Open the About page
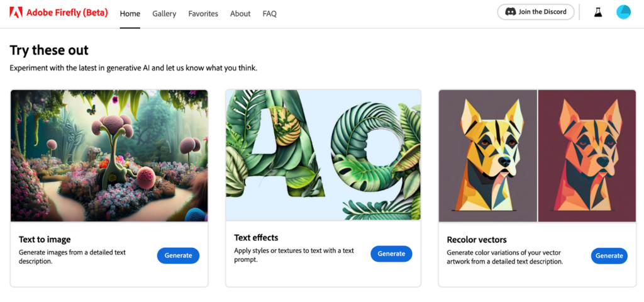644x302 pixels. 240,13
